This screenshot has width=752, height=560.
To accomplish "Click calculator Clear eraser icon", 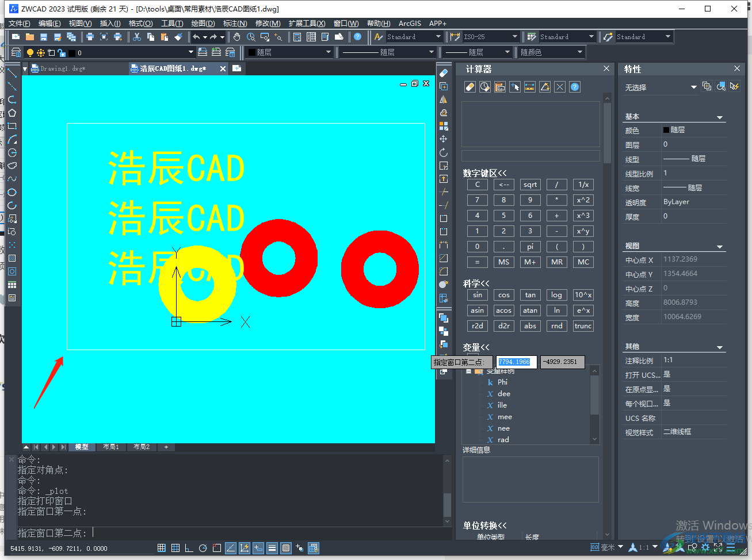I will 470,87.
